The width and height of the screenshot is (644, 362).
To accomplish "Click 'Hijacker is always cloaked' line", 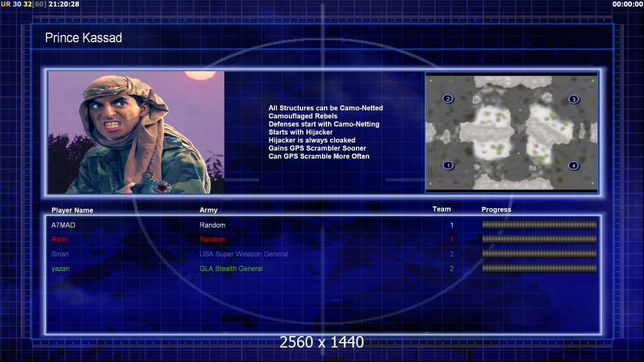I will pyautogui.click(x=312, y=140).
